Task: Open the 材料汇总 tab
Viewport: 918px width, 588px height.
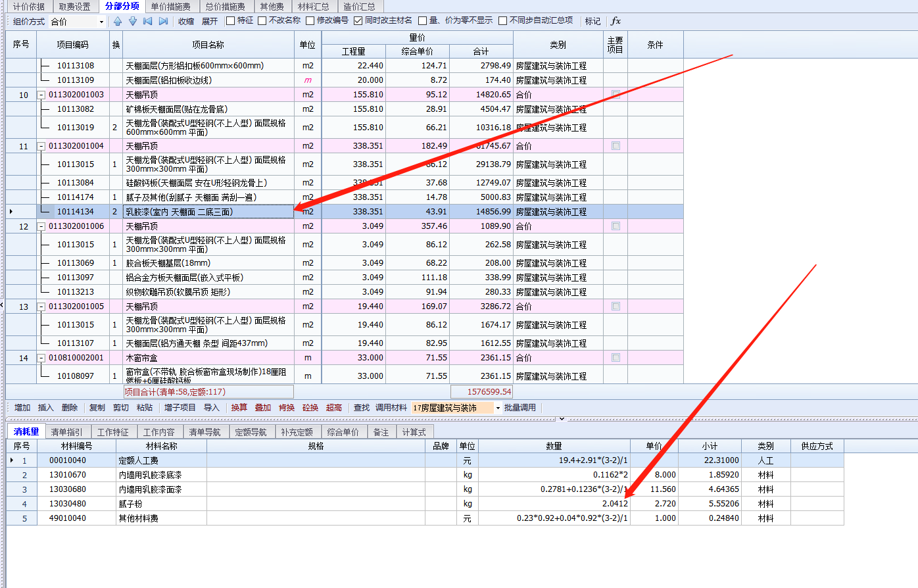Action: coord(314,7)
